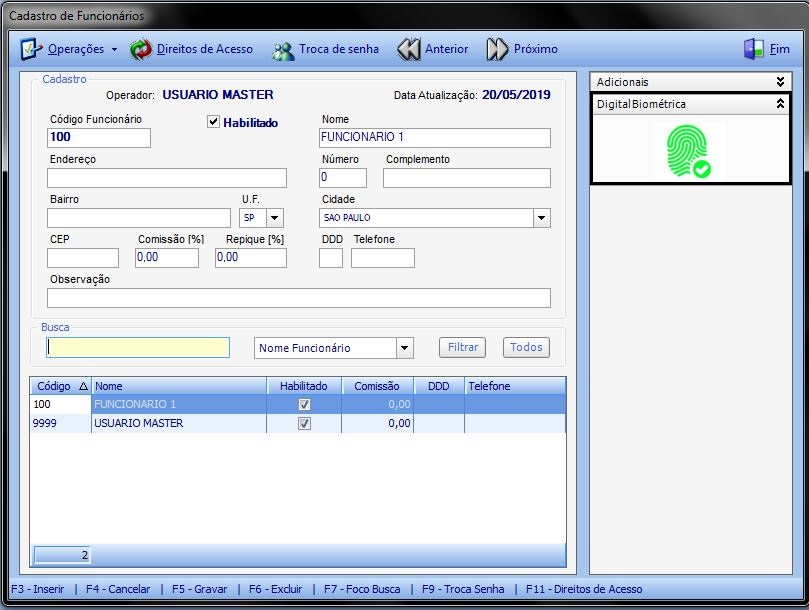Click the Comissão column header
This screenshot has height=610, width=809.
(377, 386)
